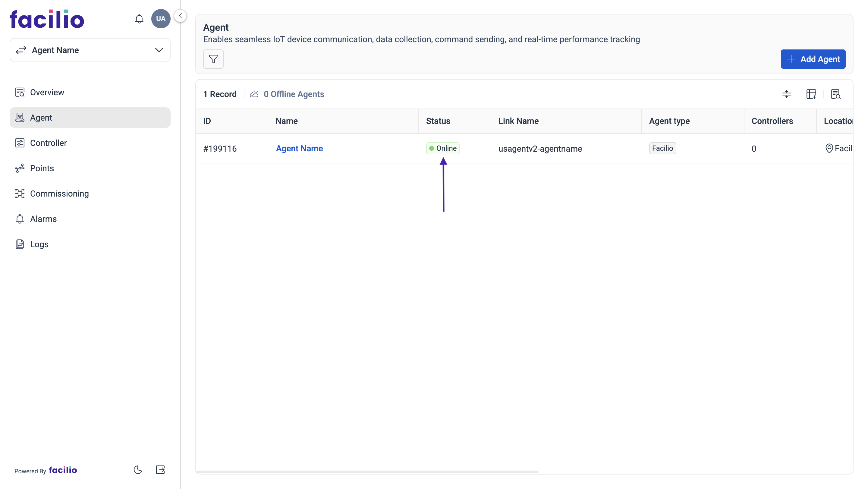Toggle dark mode using moon icon
868x489 pixels.
138,470
